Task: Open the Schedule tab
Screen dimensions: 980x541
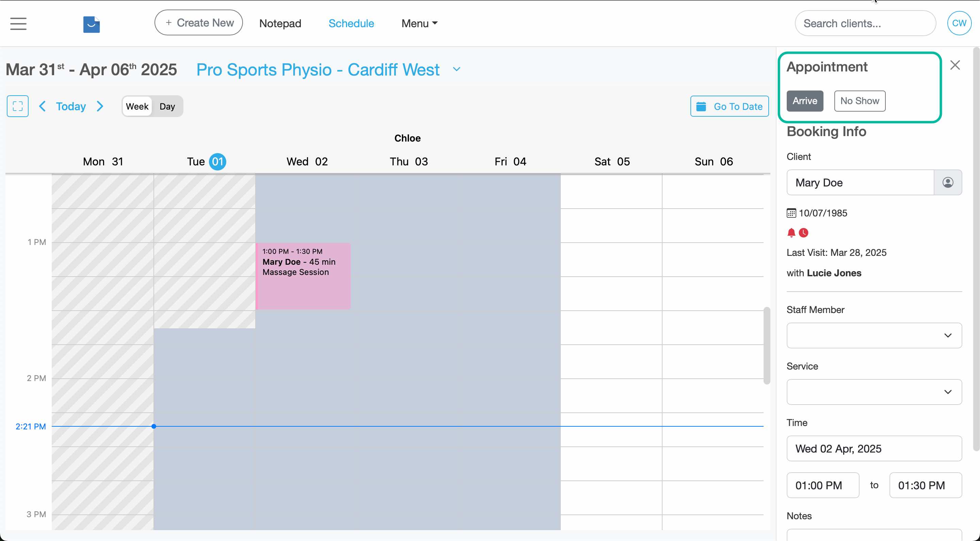Action: click(x=351, y=23)
